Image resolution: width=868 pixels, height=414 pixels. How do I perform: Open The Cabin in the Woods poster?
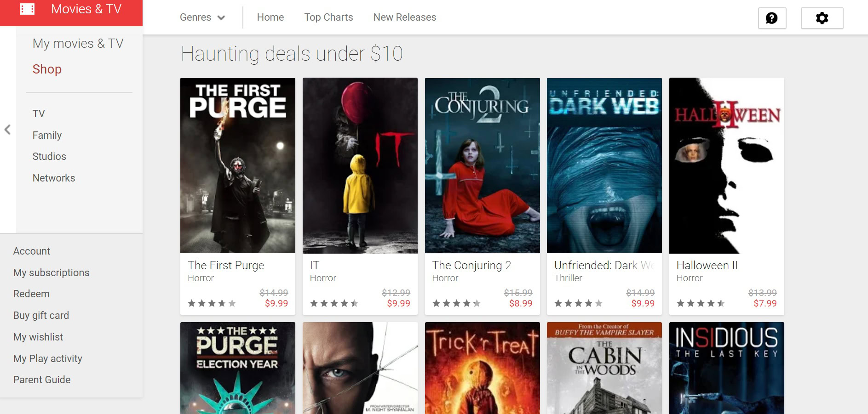[x=604, y=368]
